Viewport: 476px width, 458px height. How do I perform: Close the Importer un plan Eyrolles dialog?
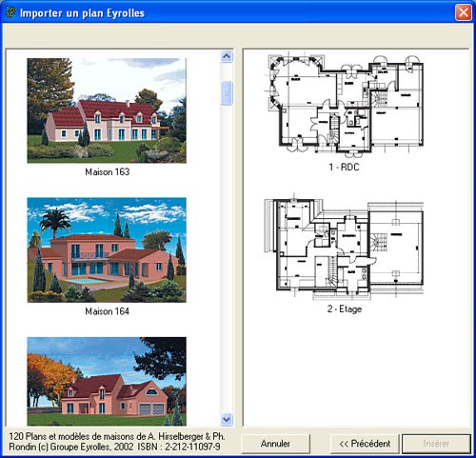click(x=463, y=12)
